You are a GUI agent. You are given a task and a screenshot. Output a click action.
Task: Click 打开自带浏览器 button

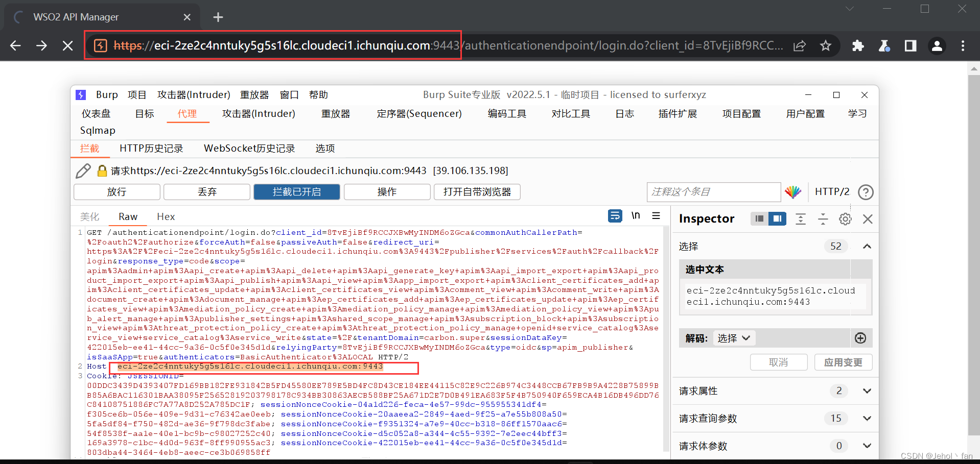[477, 192]
